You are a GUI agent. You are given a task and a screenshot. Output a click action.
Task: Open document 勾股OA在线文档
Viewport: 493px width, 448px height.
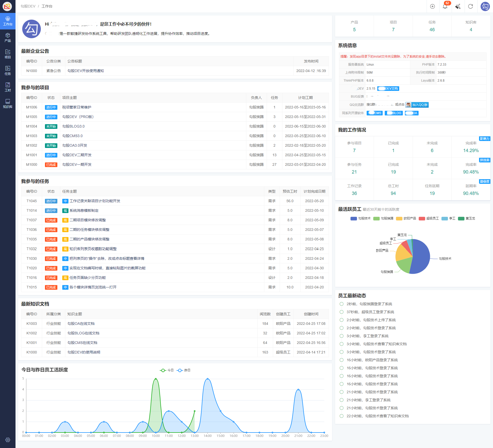tap(81, 324)
